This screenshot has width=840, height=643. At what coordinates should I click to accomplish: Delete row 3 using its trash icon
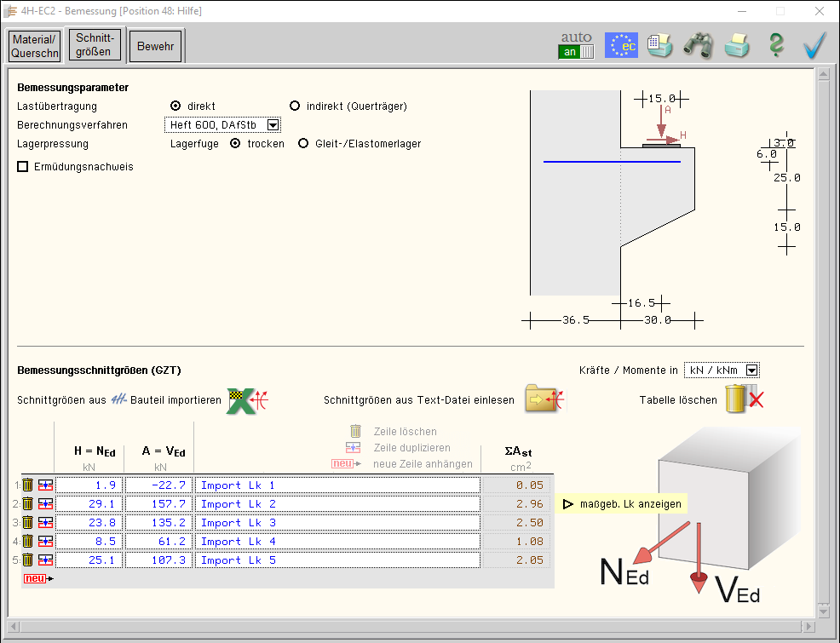click(28, 523)
